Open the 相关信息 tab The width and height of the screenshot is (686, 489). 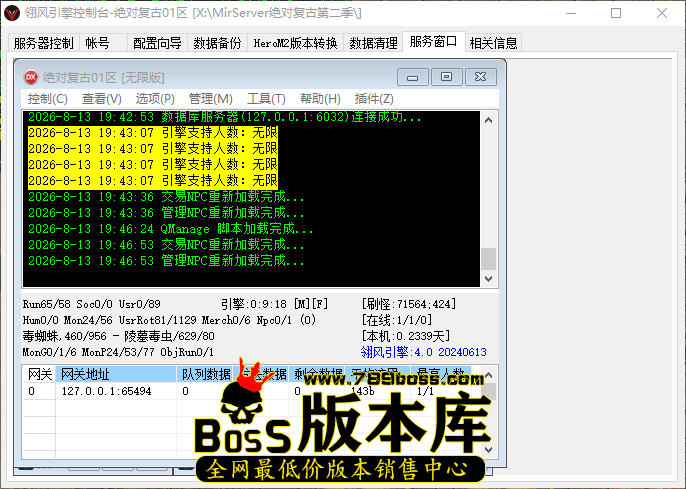pos(494,43)
